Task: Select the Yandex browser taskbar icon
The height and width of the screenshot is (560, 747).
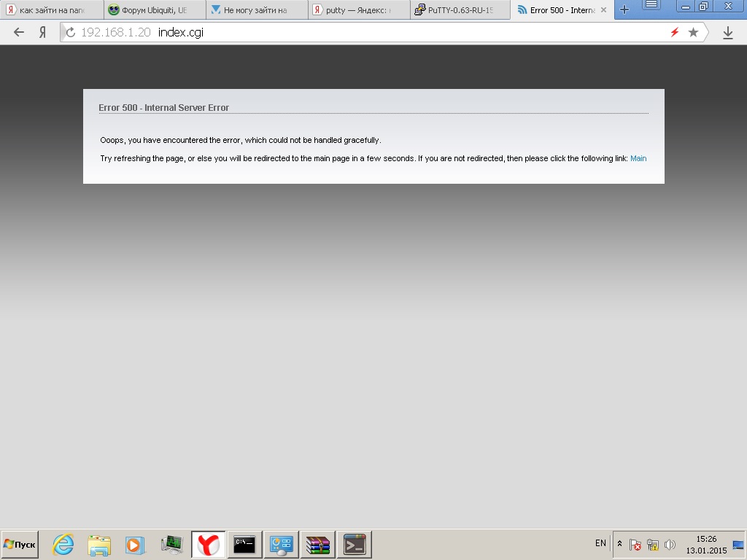Action: point(208,544)
